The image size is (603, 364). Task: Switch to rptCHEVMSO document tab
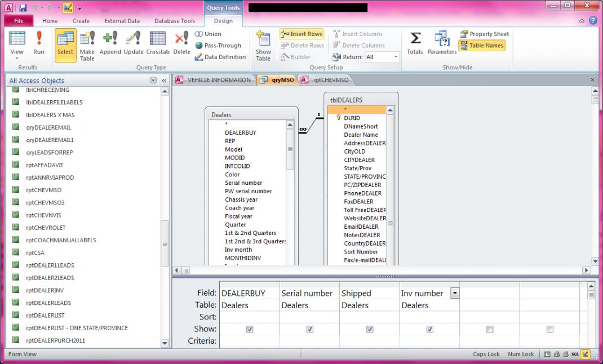[x=326, y=80]
